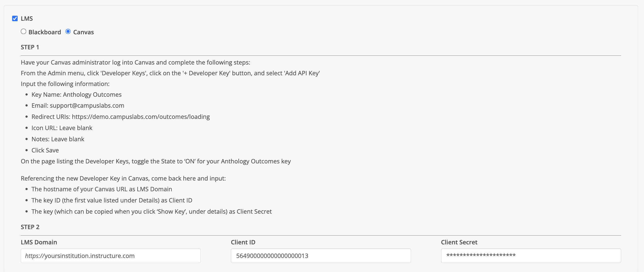Enable the LMS checkbox
The image size is (644, 272).
pyautogui.click(x=15, y=18)
